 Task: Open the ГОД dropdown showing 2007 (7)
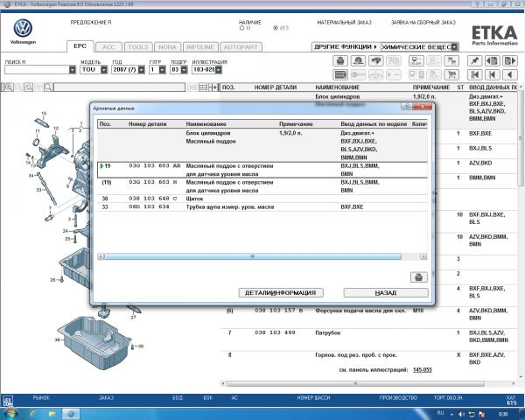[x=141, y=70]
